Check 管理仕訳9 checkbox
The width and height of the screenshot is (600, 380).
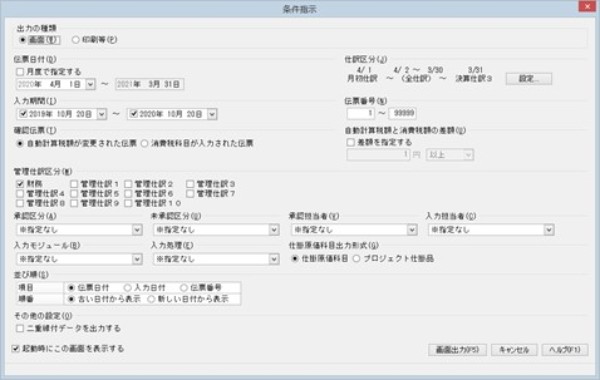pyautogui.click(x=74, y=203)
